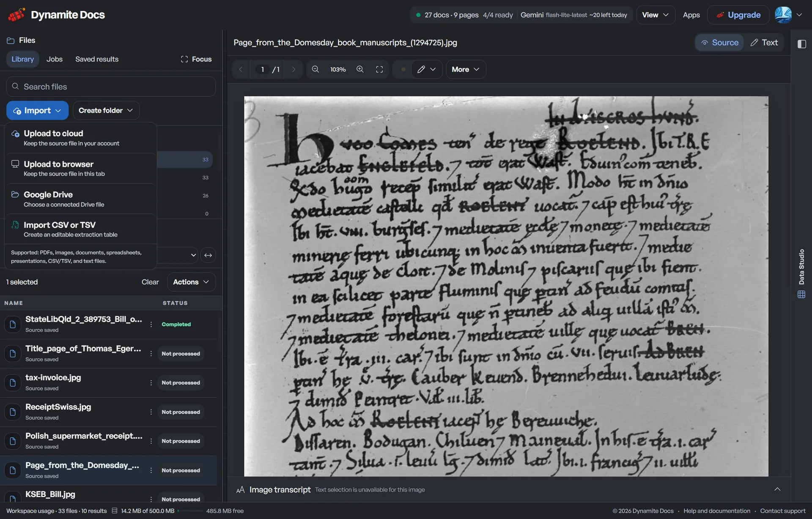Click the workspace storage usage progress bar
Screen dimensions: 812x519
tap(190, 511)
